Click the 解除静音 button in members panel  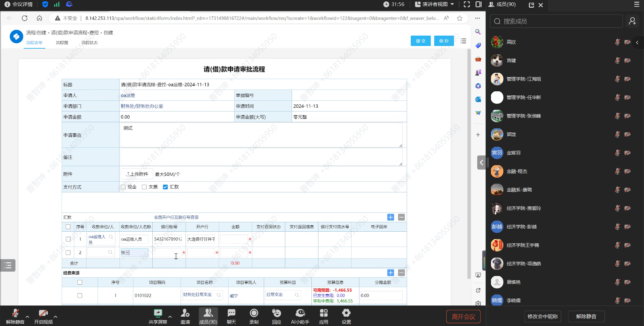pos(586,316)
